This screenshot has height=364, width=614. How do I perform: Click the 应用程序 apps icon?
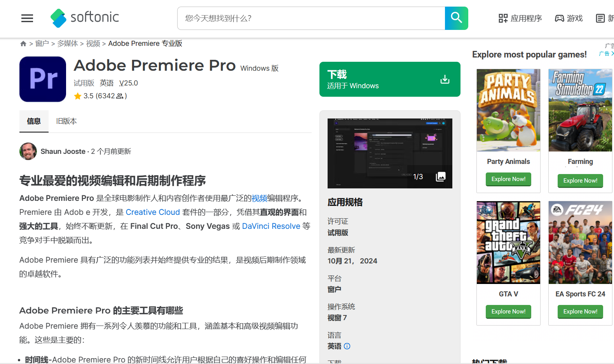(x=503, y=18)
